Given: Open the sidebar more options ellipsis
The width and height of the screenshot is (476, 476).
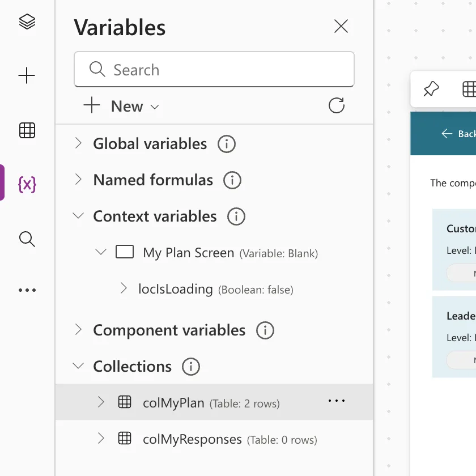Looking at the screenshot, I should [x=27, y=290].
